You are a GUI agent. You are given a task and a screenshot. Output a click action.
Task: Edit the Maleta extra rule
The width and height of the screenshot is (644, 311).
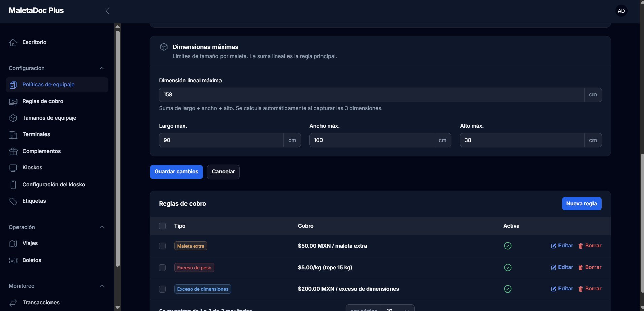[x=562, y=246]
